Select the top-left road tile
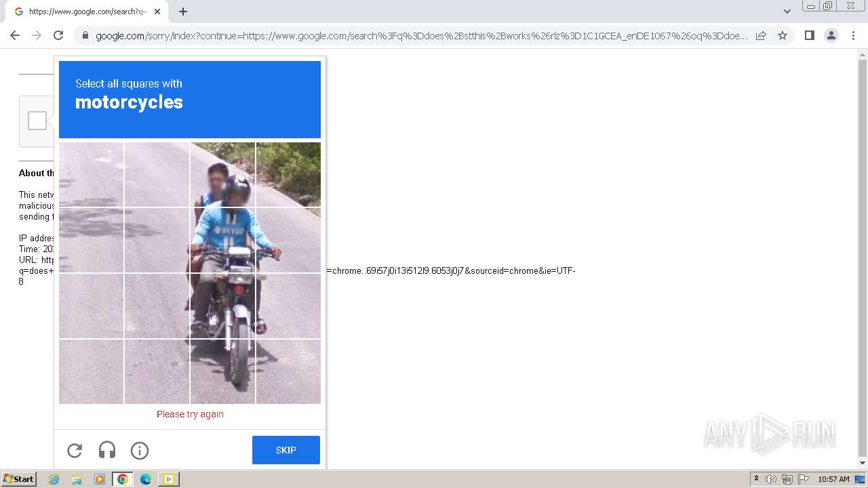Screen dimensions: 868x488 [91, 174]
